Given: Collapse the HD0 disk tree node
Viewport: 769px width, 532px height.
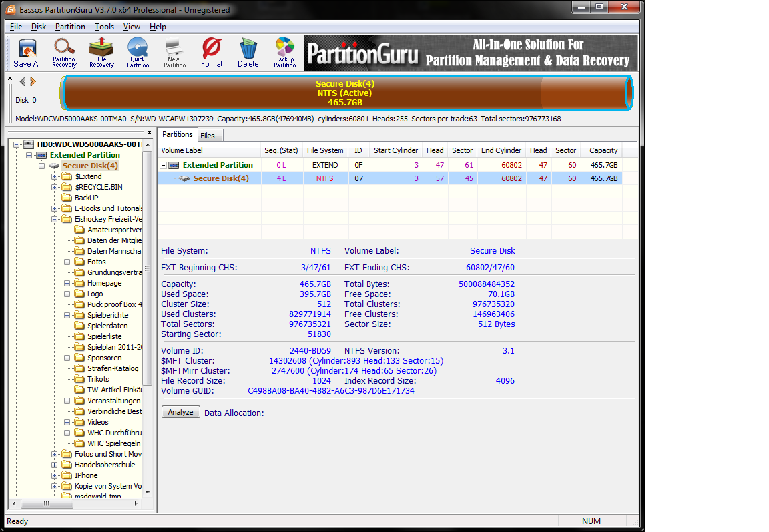Looking at the screenshot, I should coord(16,144).
